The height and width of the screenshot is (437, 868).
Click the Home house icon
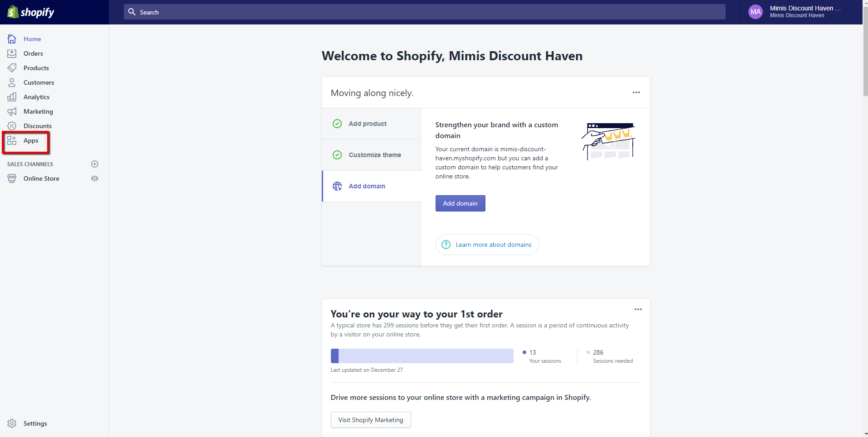click(12, 39)
